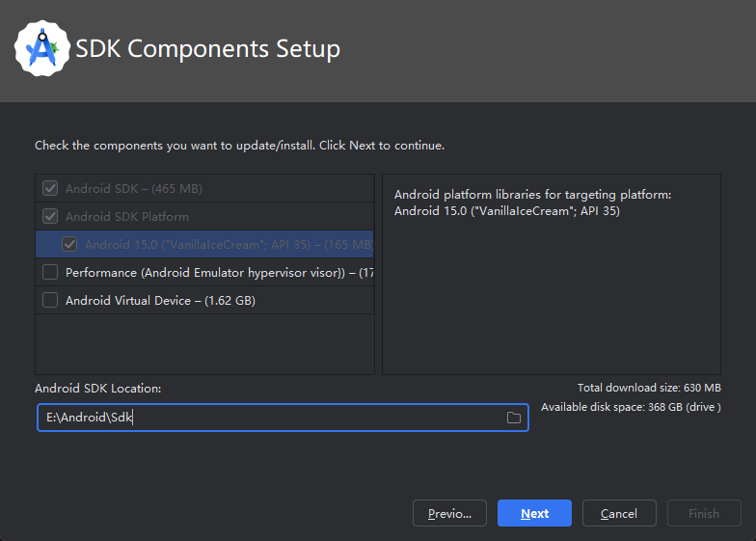Uncheck the Android 15.0 VanillaIceCream checkbox
Viewport: 756px width, 541px height.
click(69, 245)
